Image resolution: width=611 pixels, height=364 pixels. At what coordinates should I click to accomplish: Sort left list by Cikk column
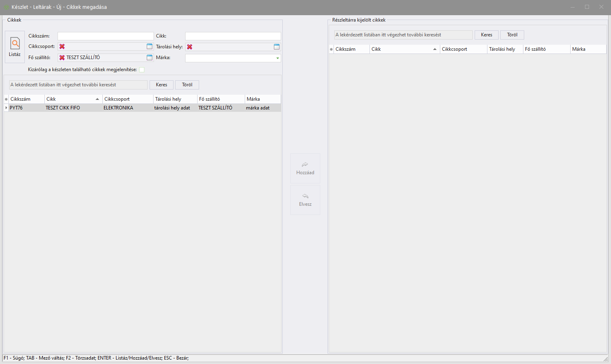point(72,99)
